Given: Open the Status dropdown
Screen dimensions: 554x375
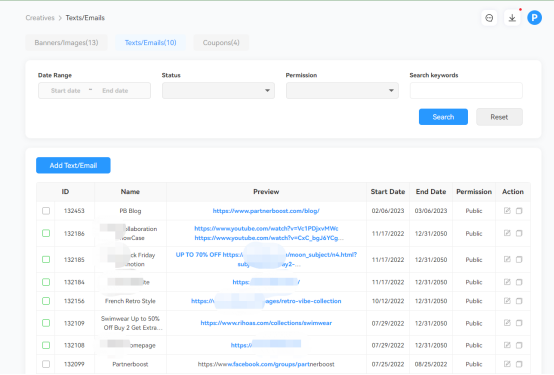Looking at the screenshot, I should [x=218, y=90].
